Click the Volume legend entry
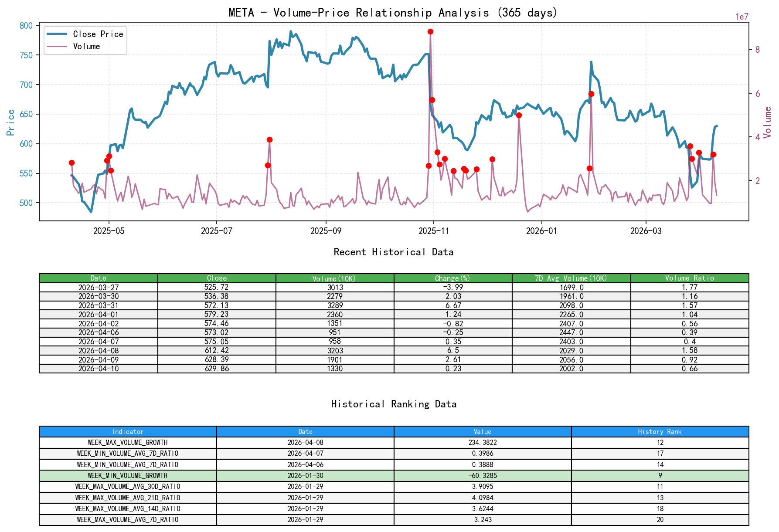This screenshot has width=779, height=532. [x=74, y=46]
